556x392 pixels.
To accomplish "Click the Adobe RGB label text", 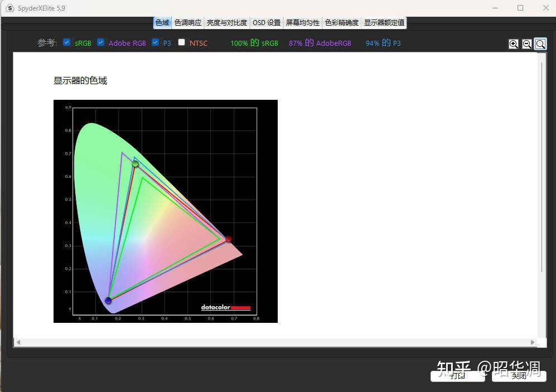I will pyautogui.click(x=127, y=43).
